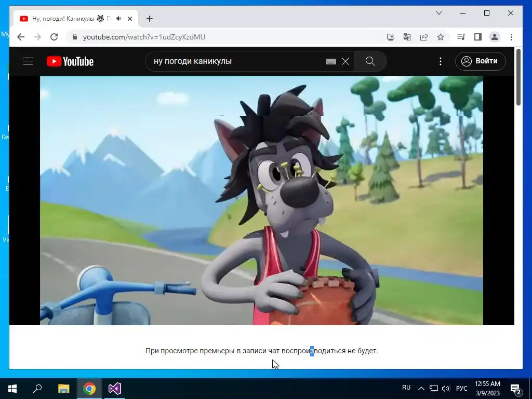This screenshot has width=532, height=399.
Task: Open Chrome profile avatar menu
Action: click(495, 37)
